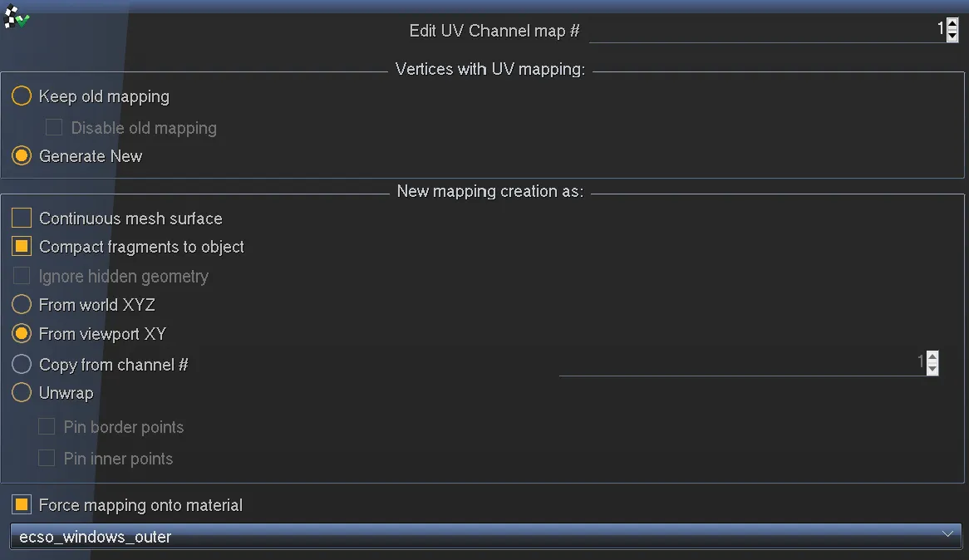Decrease the Copy from channel number
969x560 pixels.
(932, 368)
